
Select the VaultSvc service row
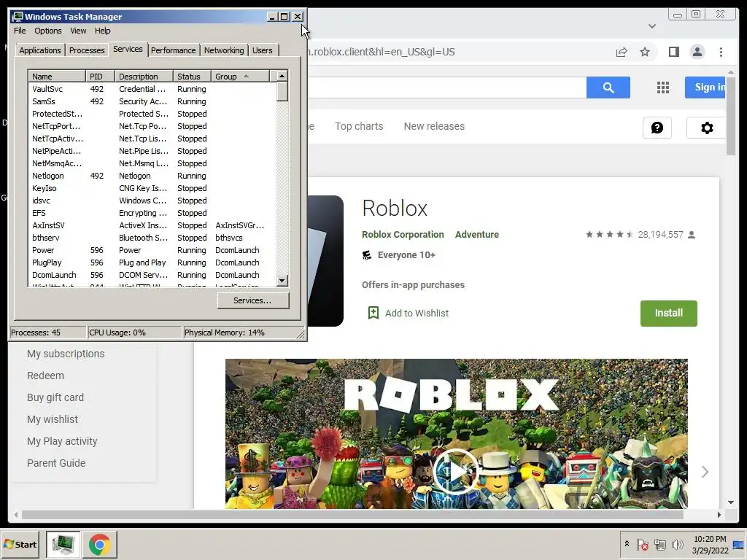[152, 89]
